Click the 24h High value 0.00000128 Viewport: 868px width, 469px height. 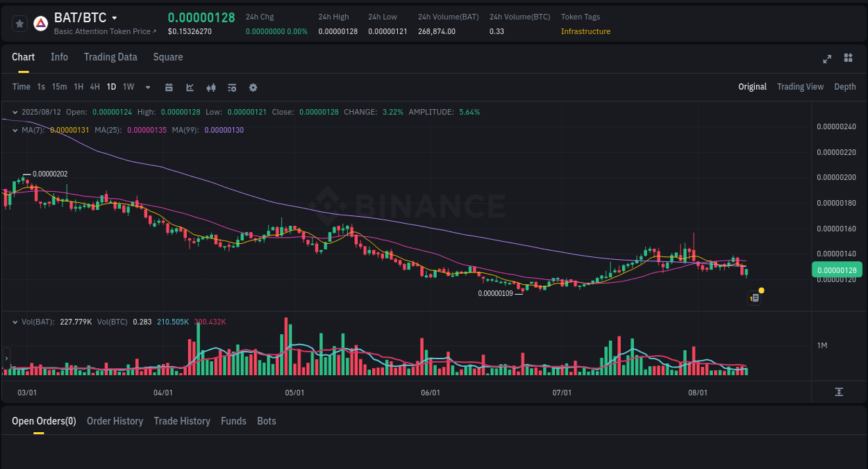click(338, 31)
